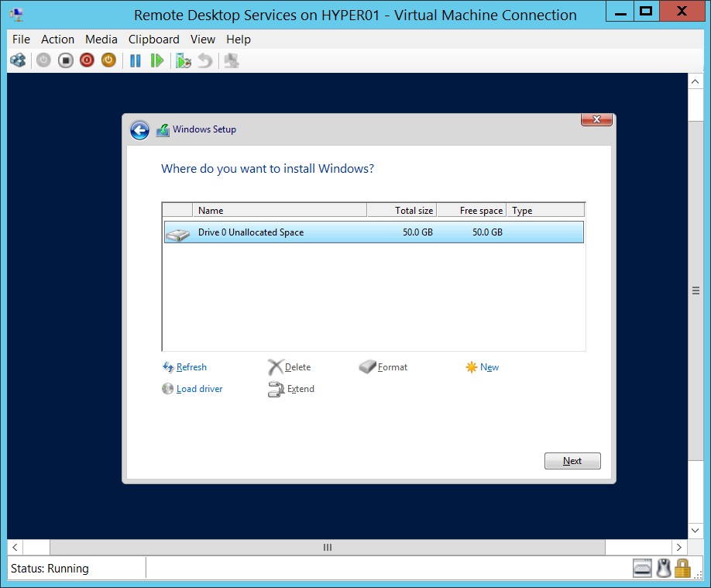The width and height of the screenshot is (711, 588).
Task: Go back in Windows Setup
Action: (139, 130)
